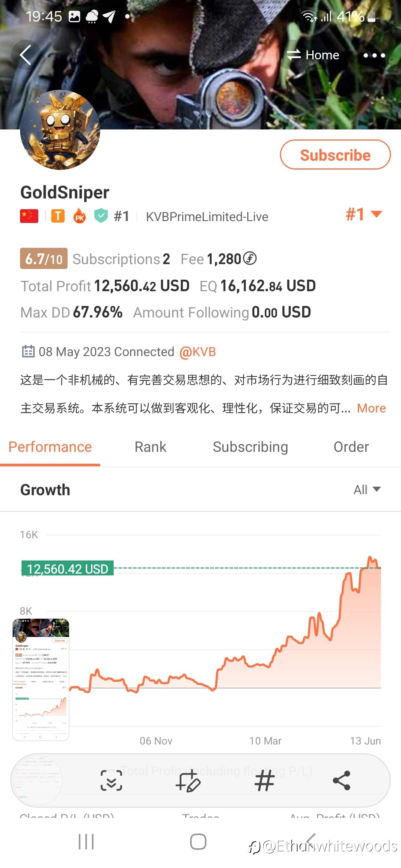Open the Subscribing tab
This screenshot has width=401, height=868.
pyautogui.click(x=250, y=447)
